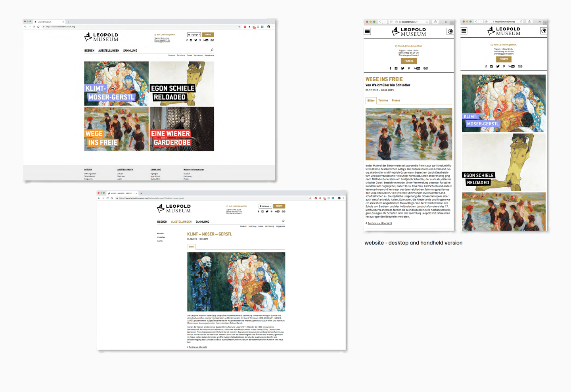Click YouTube icon in Klimt-Moser-Gerstl page header
This screenshot has width=571, height=392.
[x=277, y=211]
